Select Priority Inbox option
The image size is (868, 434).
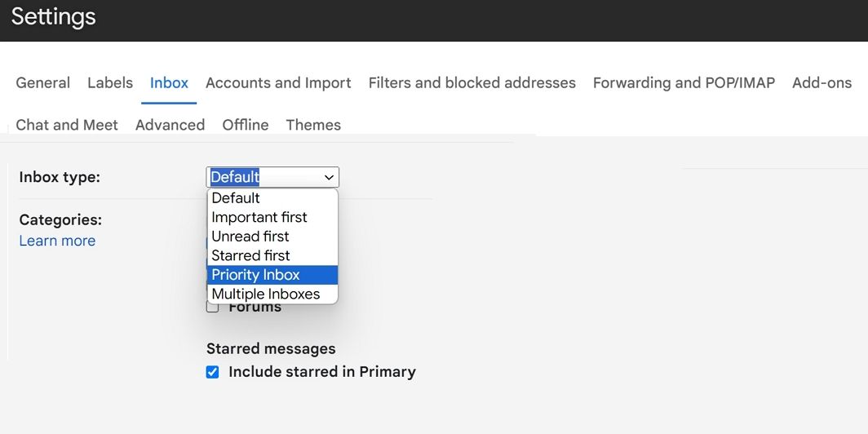coord(255,275)
